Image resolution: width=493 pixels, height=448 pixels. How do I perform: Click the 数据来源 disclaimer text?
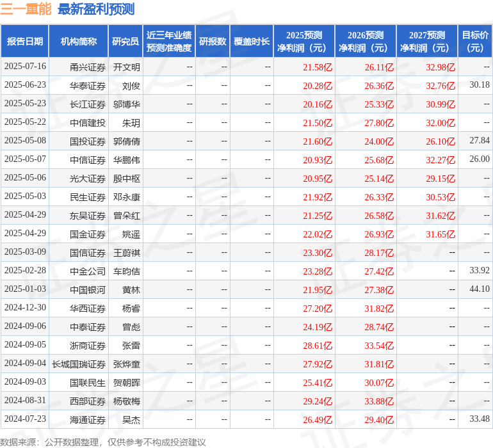[x=103, y=442]
